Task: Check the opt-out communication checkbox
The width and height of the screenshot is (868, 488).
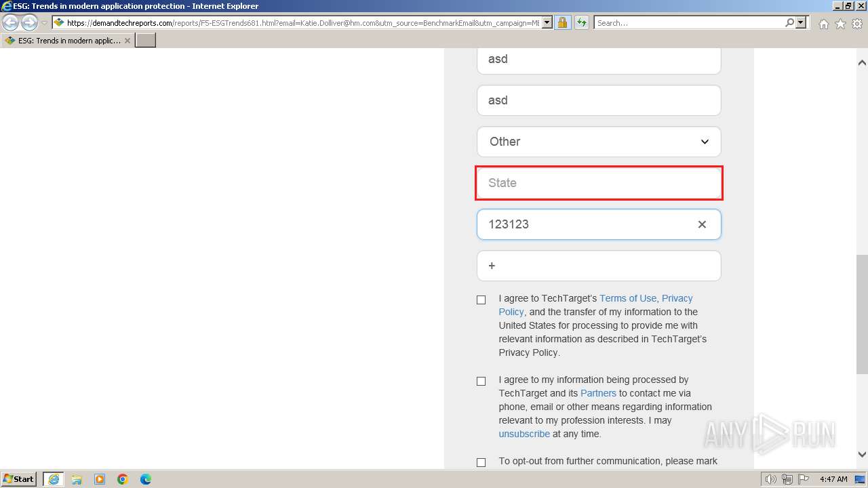Action: tap(481, 462)
